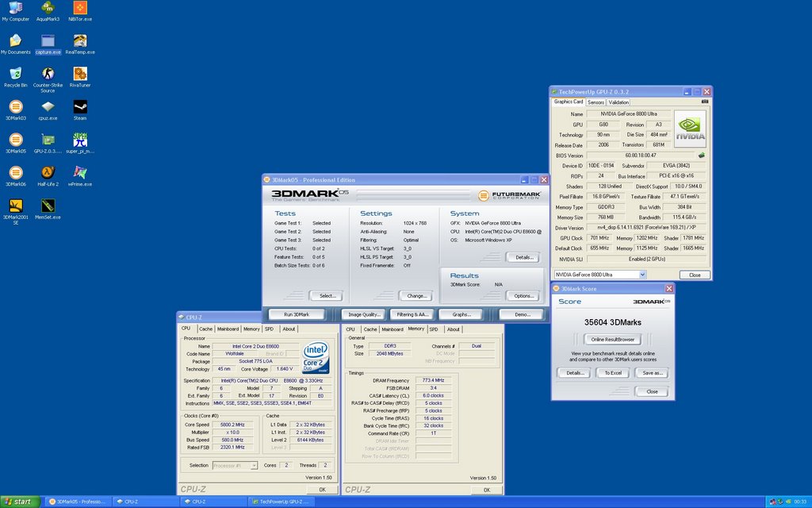This screenshot has width=812, height=508.
Task: Launch the AquaMark3 desktop shortcut
Action: 48,11
